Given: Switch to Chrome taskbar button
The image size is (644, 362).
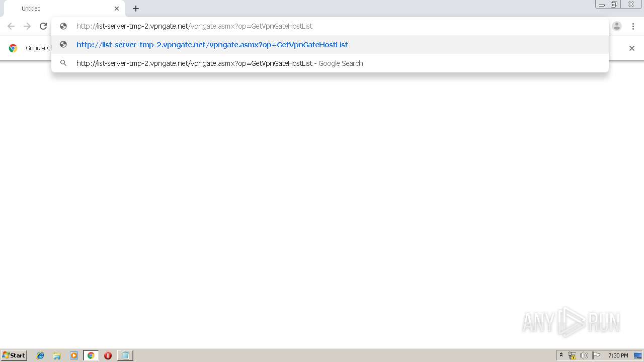Looking at the screenshot, I should (x=91, y=355).
